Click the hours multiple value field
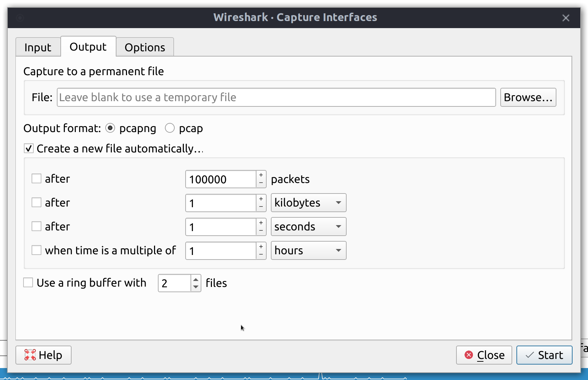The image size is (588, 380). click(x=221, y=251)
